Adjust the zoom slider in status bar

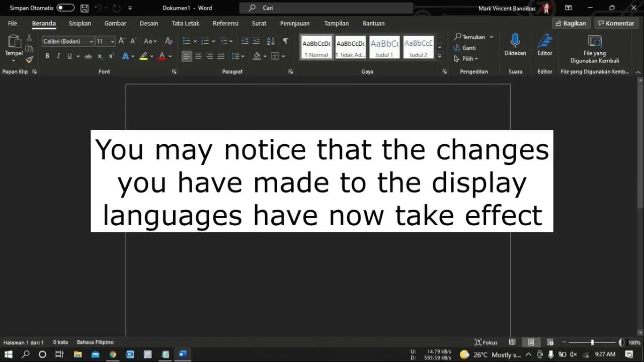click(x=592, y=342)
